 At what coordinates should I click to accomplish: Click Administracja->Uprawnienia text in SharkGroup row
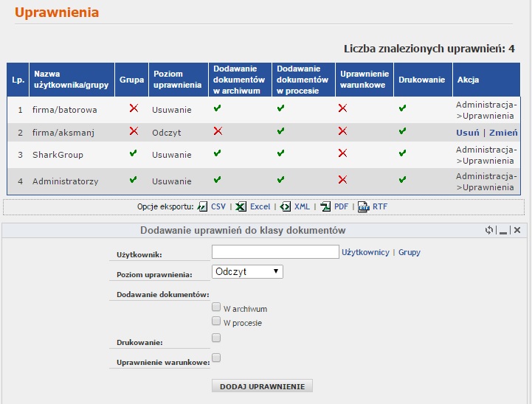coord(486,155)
